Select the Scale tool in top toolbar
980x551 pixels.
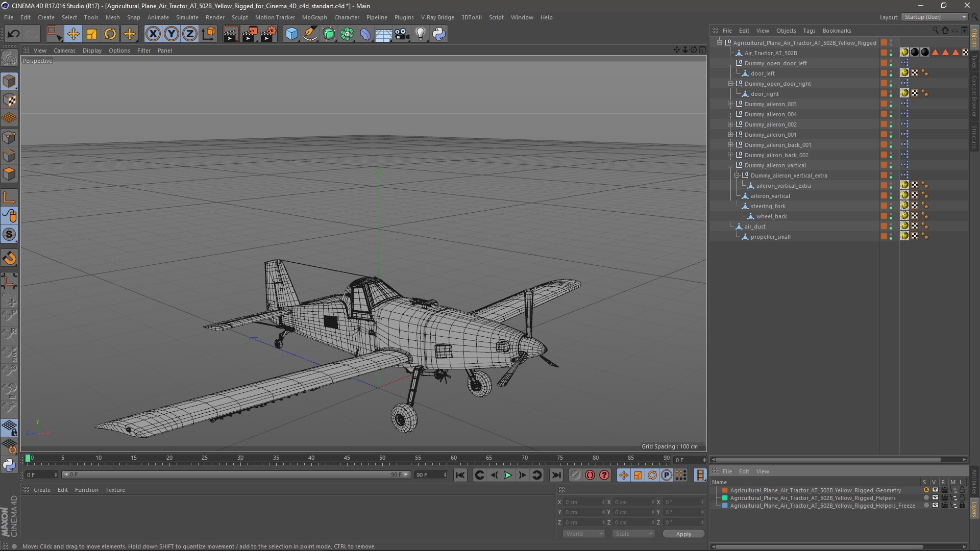pos(92,34)
